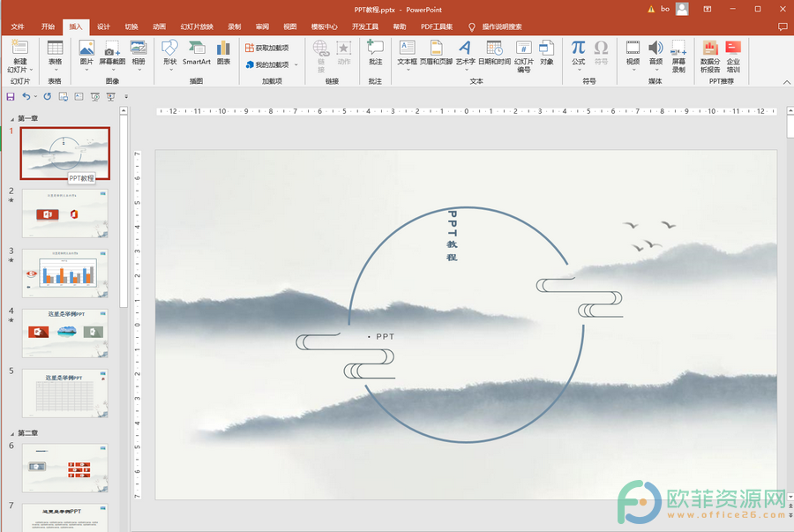Image resolution: width=794 pixels, height=532 pixels.
Task: Open the 文件 File menu
Action: point(18,26)
